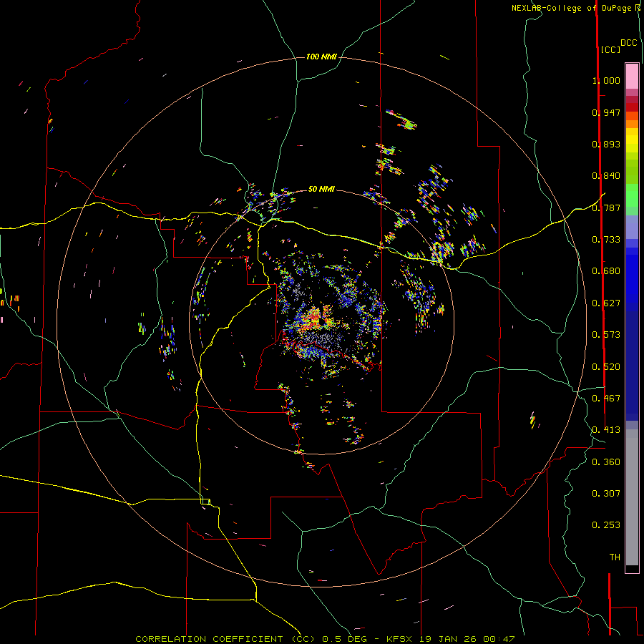Image resolution: width=644 pixels, height=644 pixels.
Task: Pick the dark red color bar segment
Action: (x=632, y=107)
